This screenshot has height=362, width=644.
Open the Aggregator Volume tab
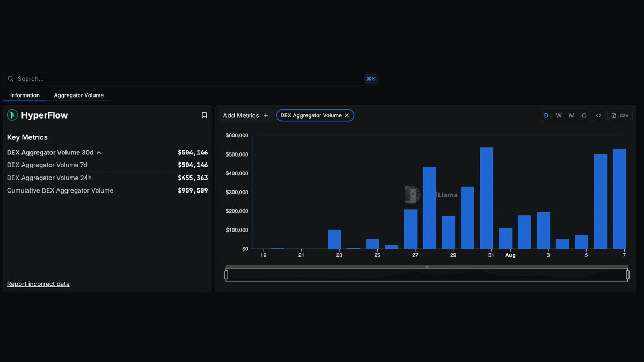(x=79, y=95)
